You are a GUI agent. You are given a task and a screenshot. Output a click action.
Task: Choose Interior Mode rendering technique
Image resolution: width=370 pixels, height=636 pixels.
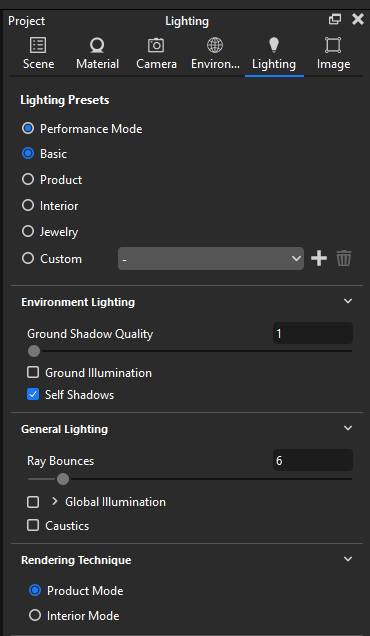35,615
